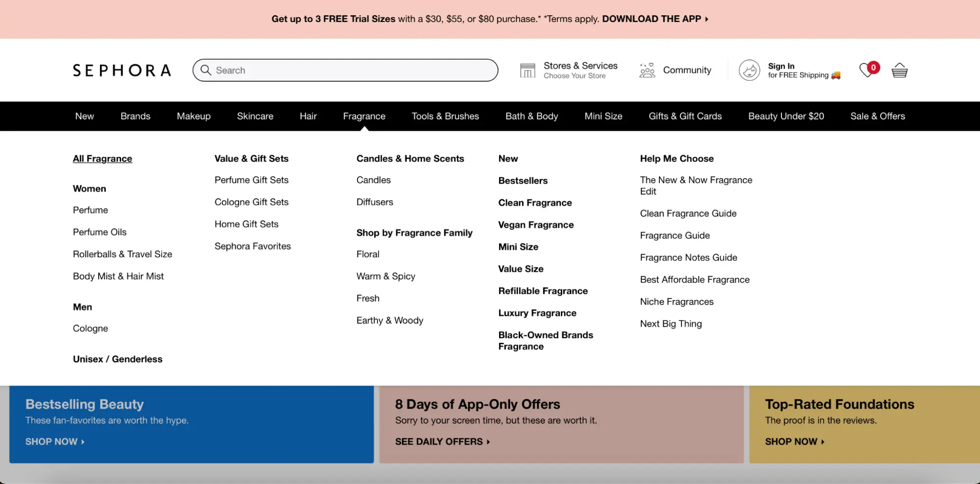
Task: Select Body Mist & Hair Mist
Action: point(118,276)
